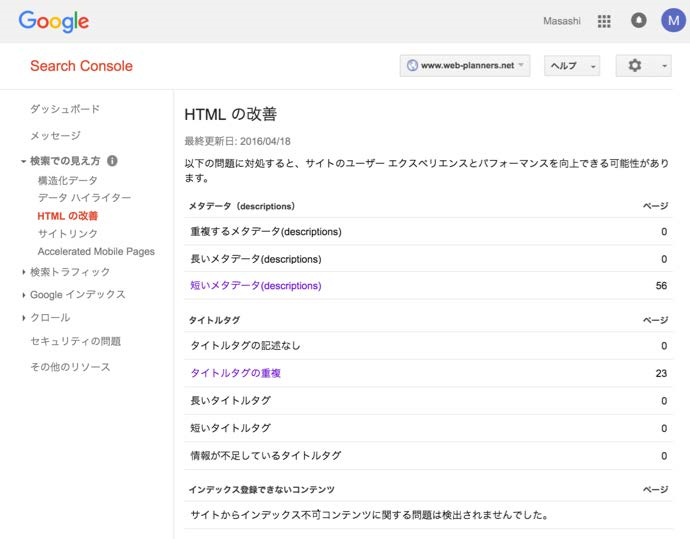Open the ヘルプ dropdown menu

pos(571,66)
